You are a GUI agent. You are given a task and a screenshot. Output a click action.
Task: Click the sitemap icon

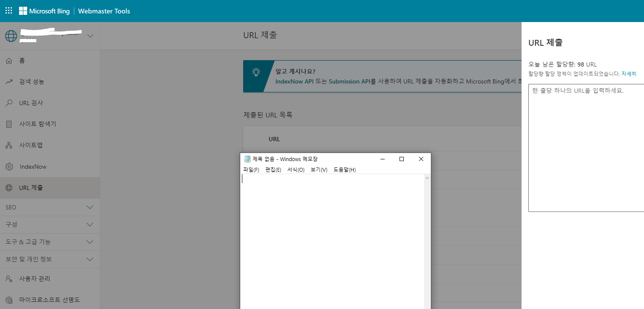[x=9, y=145]
